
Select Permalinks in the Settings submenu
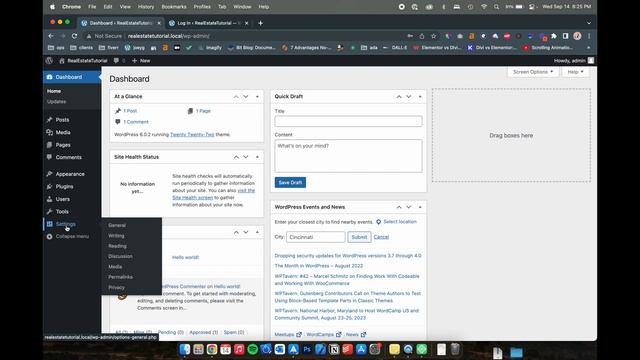120,277
